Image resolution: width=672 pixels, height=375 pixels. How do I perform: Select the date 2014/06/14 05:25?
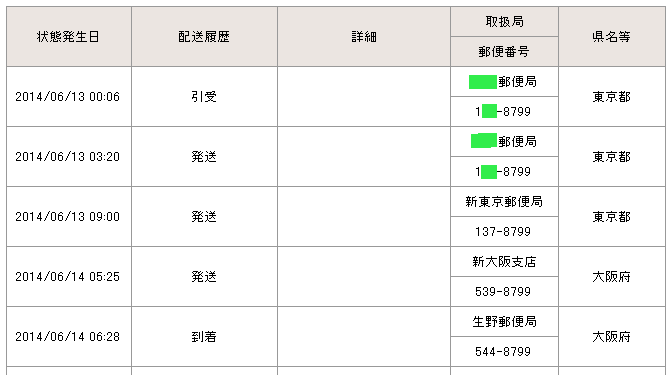click(x=68, y=277)
